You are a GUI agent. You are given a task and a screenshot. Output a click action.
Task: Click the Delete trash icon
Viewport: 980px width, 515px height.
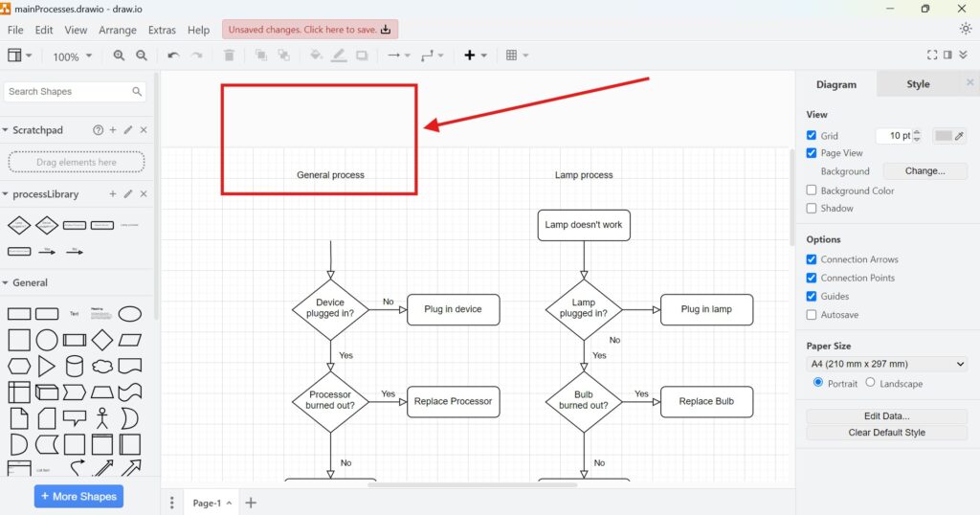tap(229, 56)
